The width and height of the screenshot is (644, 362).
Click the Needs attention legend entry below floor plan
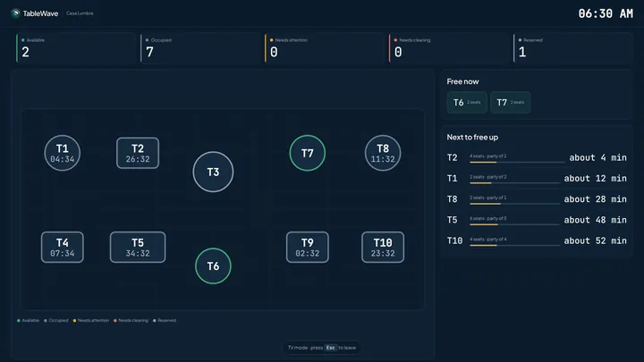click(x=90, y=321)
